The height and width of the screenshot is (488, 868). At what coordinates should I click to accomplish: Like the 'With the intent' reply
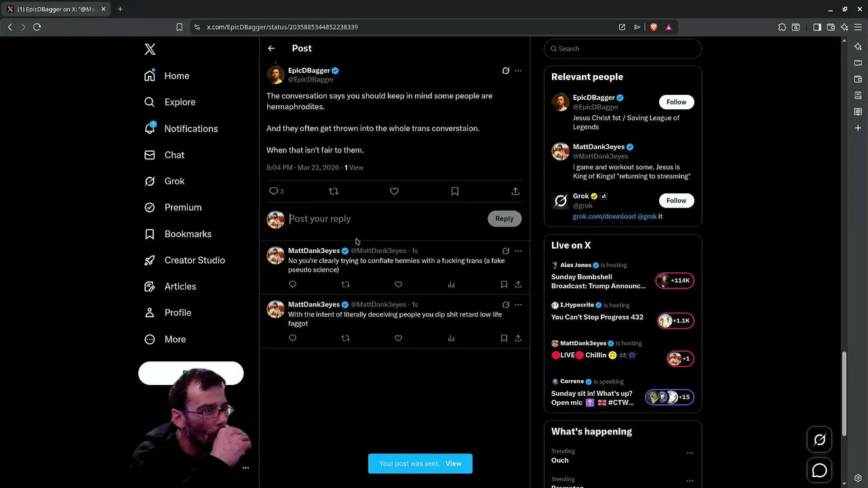(x=398, y=338)
